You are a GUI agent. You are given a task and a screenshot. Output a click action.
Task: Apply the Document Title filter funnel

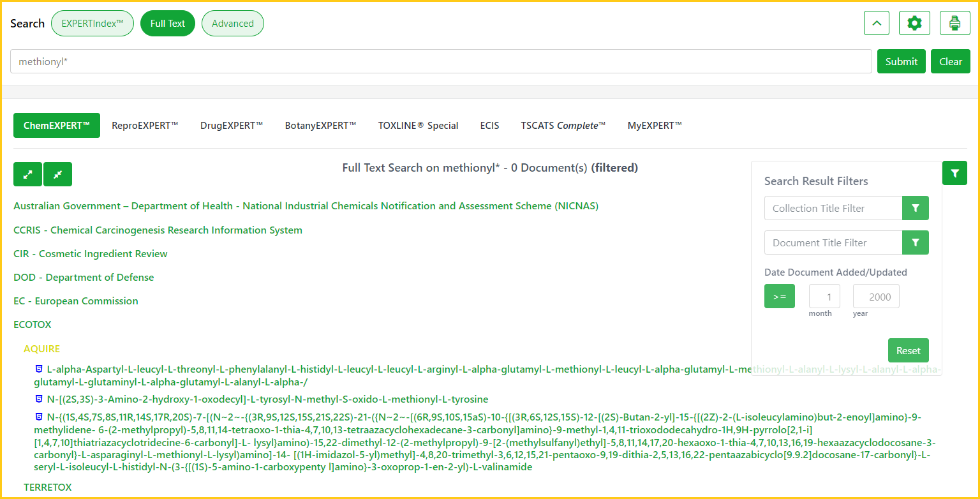[916, 242]
